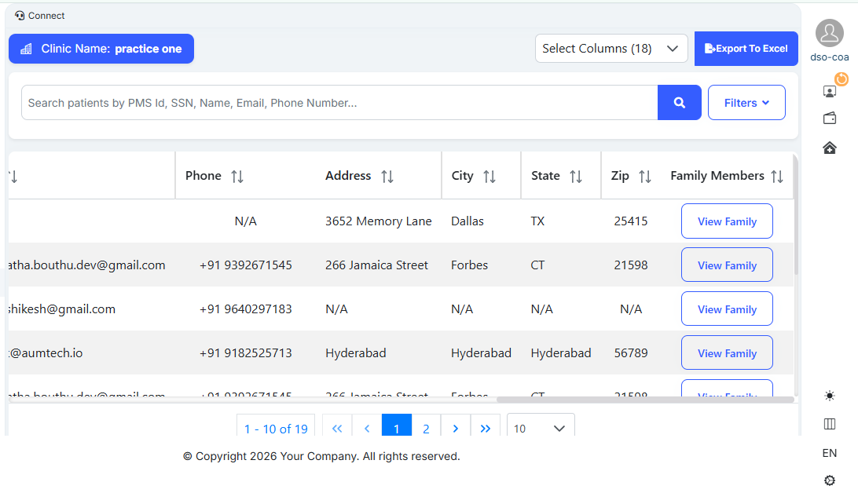Screen dimensions: 858x504
Task: Open the rows-per-page dropdown showing 10
Action: 540,429
